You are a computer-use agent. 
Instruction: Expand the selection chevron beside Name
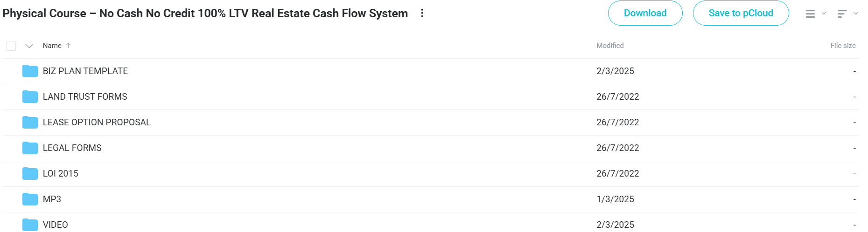coord(29,46)
